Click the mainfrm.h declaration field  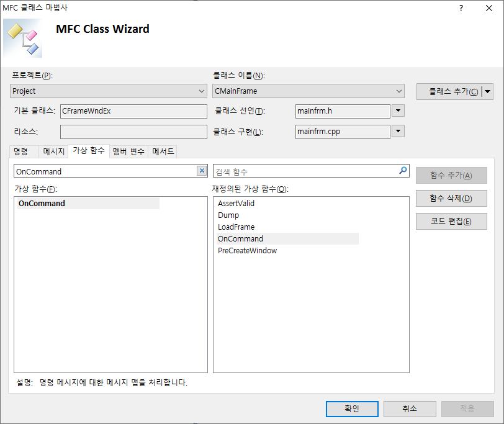click(343, 111)
